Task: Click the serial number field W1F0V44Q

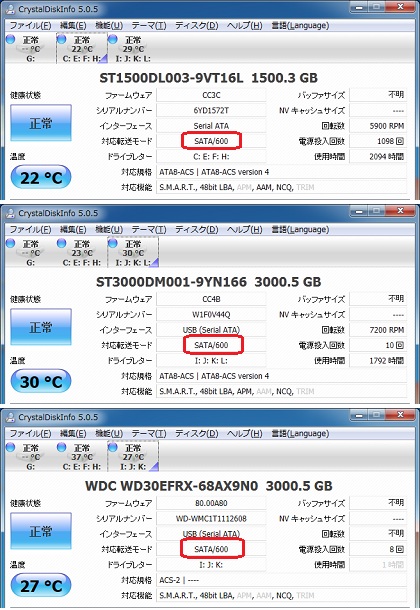Action: click(x=211, y=314)
